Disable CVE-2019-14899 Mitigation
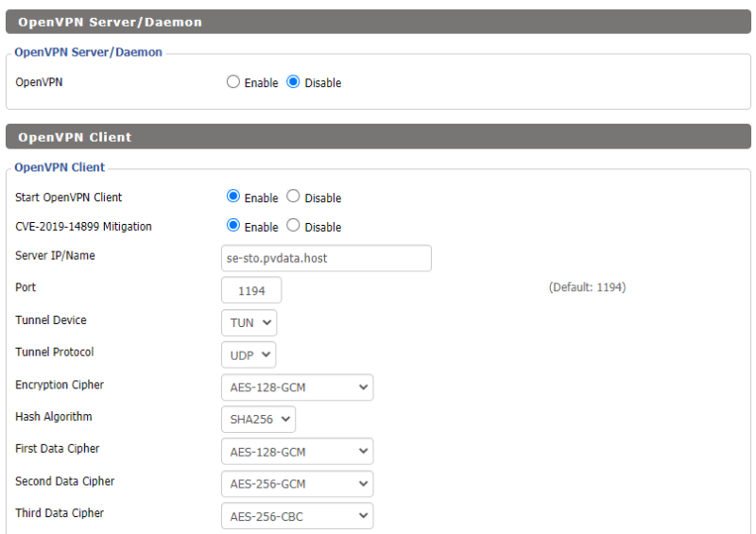This screenshot has width=756, height=534. click(293, 227)
